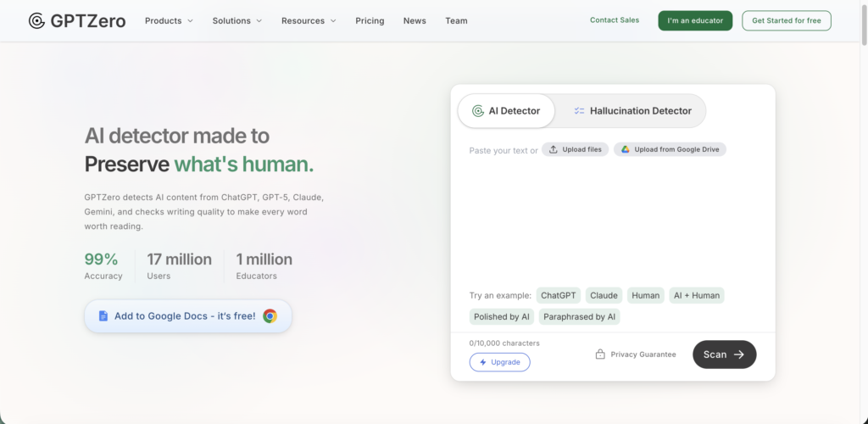Click the 99% Accuracy statistic
The image size is (868, 424).
pos(103,266)
